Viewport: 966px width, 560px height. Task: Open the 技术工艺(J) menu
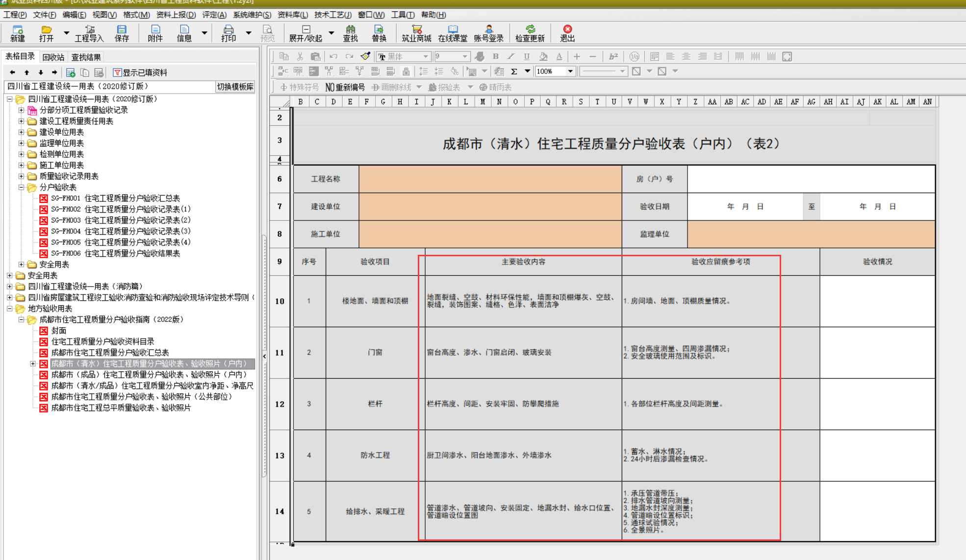(x=333, y=15)
